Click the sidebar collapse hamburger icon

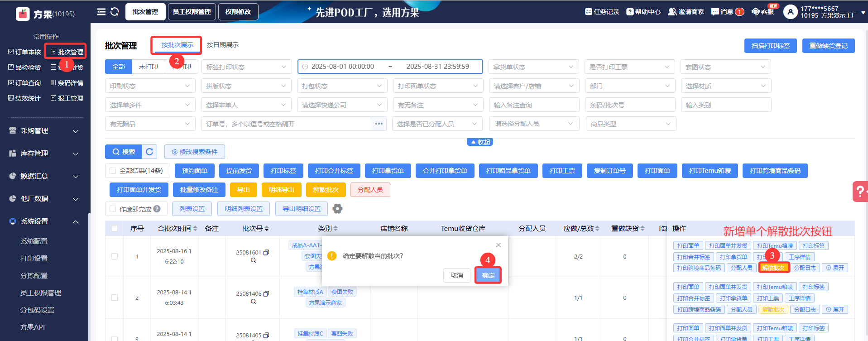101,12
